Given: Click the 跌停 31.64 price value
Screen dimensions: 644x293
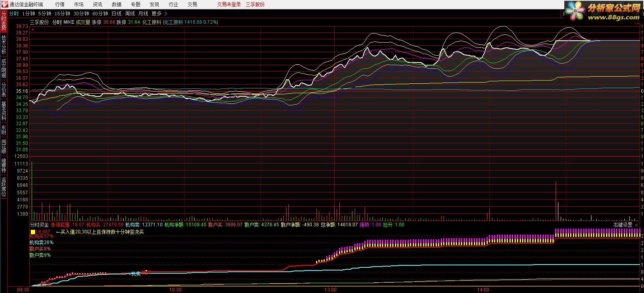Looking at the screenshot, I should click(x=128, y=23).
